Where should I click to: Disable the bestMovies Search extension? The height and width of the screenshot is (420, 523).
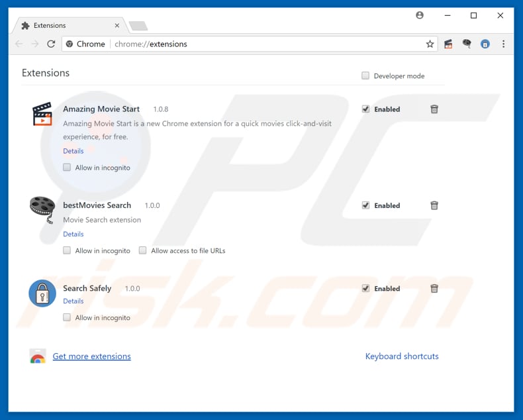point(366,205)
